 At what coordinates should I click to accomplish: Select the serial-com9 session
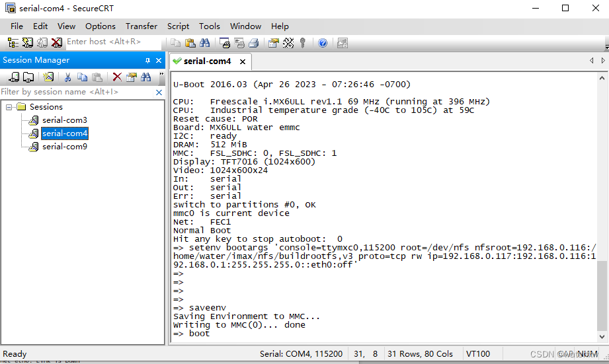point(65,147)
